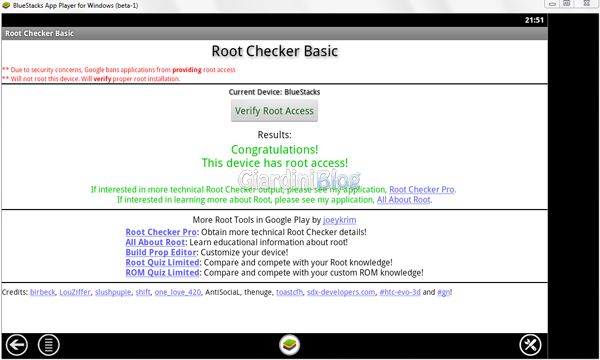Click the red Will not root this device warning
This screenshot has height=360, width=600.
tap(91, 79)
